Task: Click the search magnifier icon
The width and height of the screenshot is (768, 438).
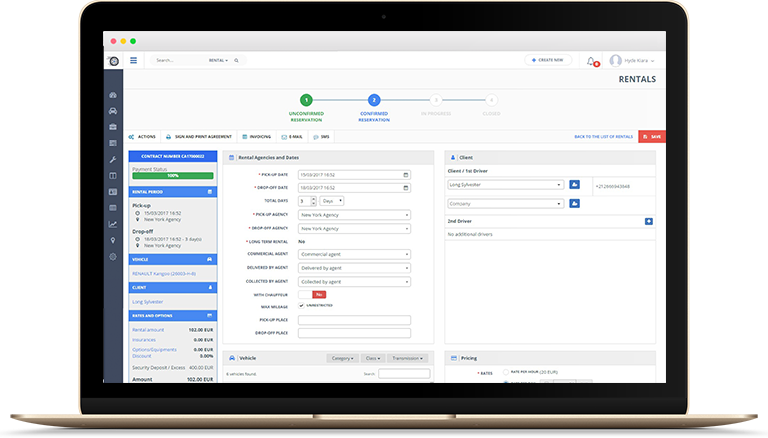Action: coord(237,60)
